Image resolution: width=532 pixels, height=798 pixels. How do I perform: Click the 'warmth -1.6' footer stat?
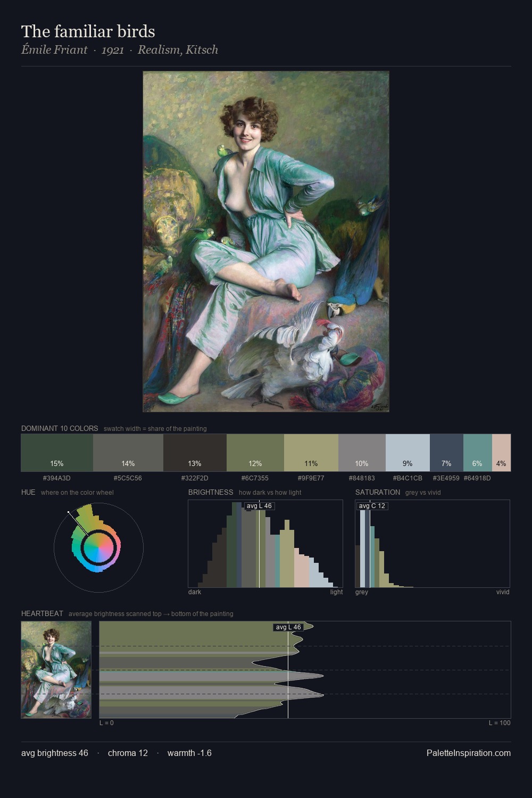[189, 753]
